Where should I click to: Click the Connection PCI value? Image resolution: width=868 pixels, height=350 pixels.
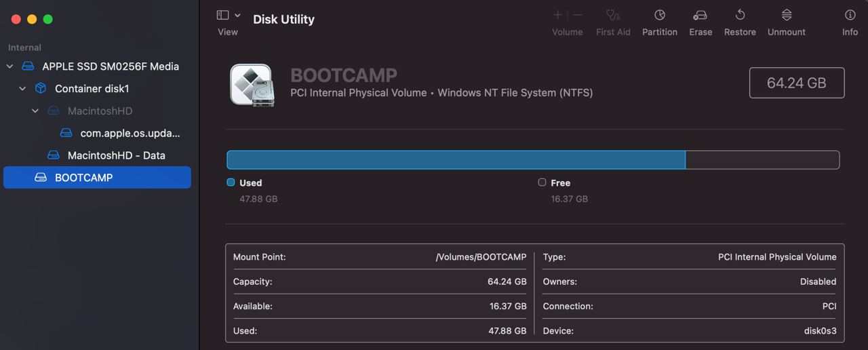click(x=829, y=306)
